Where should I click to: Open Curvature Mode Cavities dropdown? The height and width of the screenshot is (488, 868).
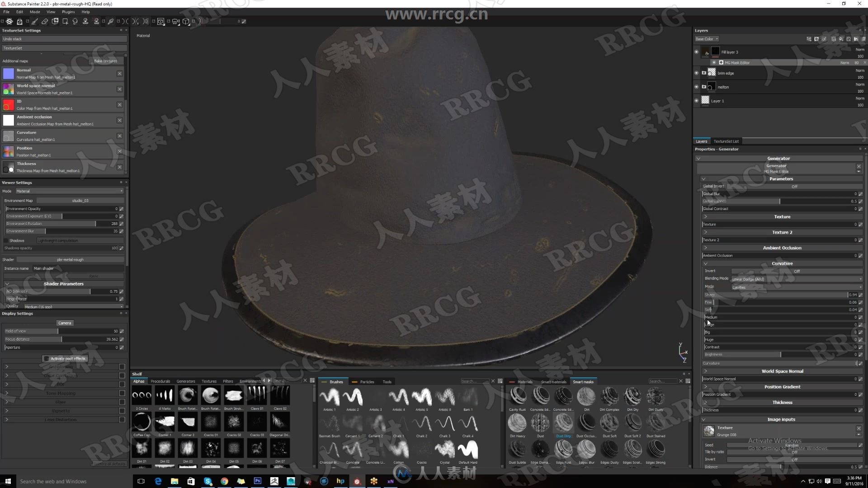[797, 287]
